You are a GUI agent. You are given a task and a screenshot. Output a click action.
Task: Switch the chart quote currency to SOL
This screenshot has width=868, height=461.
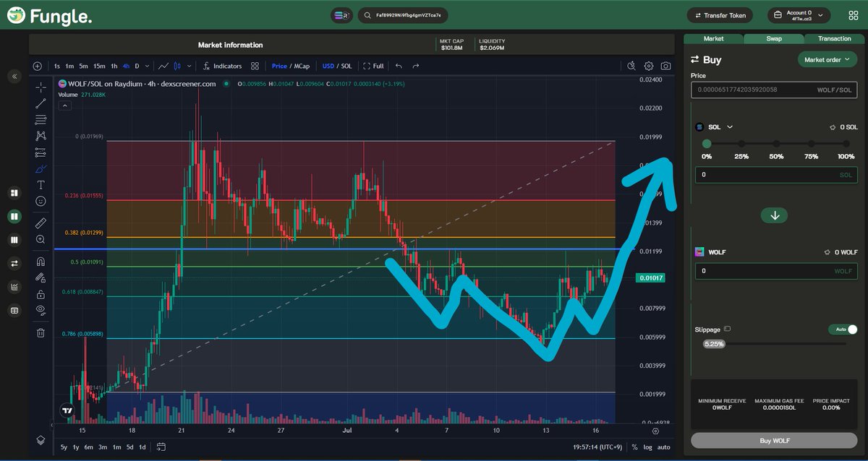coord(346,66)
